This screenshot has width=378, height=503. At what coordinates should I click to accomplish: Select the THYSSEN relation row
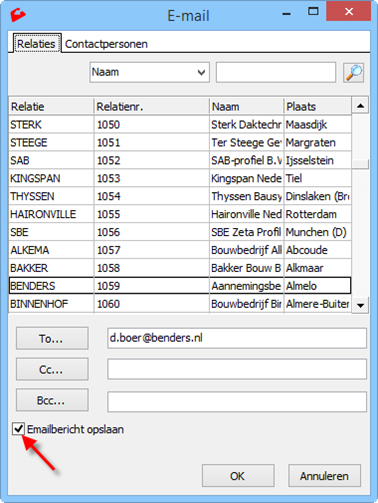point(180,196)
